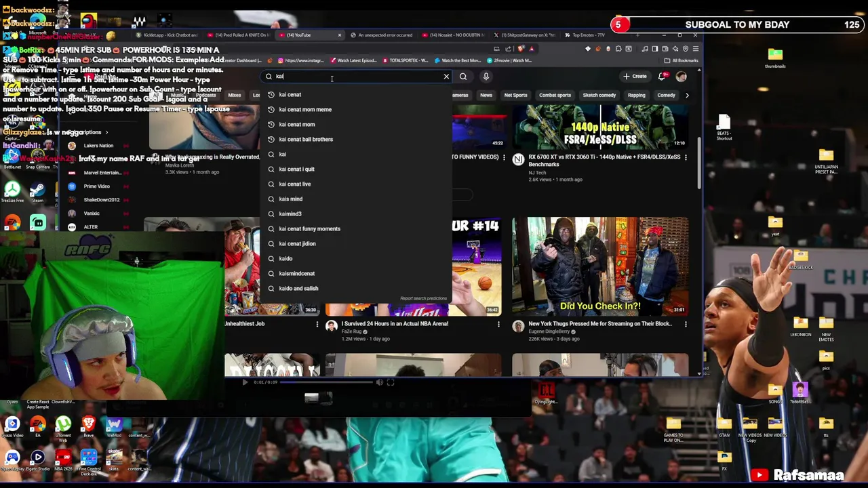
Task: Open Steam desktop shortcut
Action: coord(37,192)
